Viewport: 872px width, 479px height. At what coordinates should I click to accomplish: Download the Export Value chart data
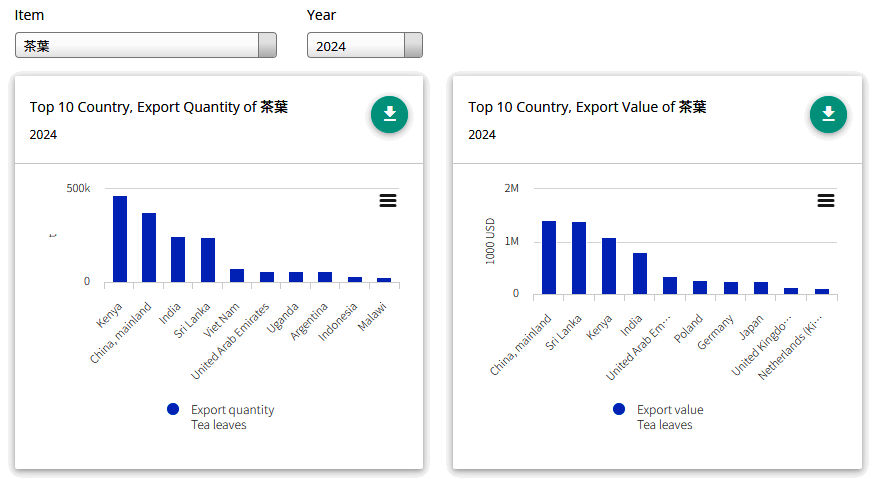828,114
